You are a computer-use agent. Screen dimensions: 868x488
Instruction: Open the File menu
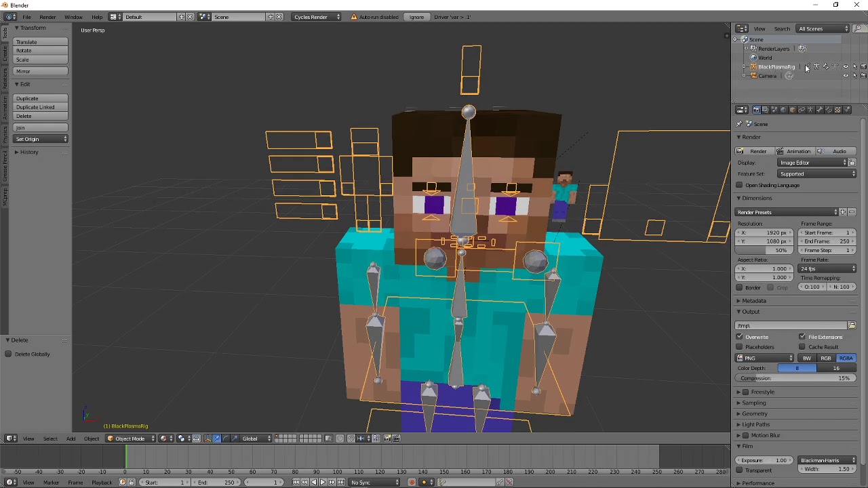coord(26,17)
